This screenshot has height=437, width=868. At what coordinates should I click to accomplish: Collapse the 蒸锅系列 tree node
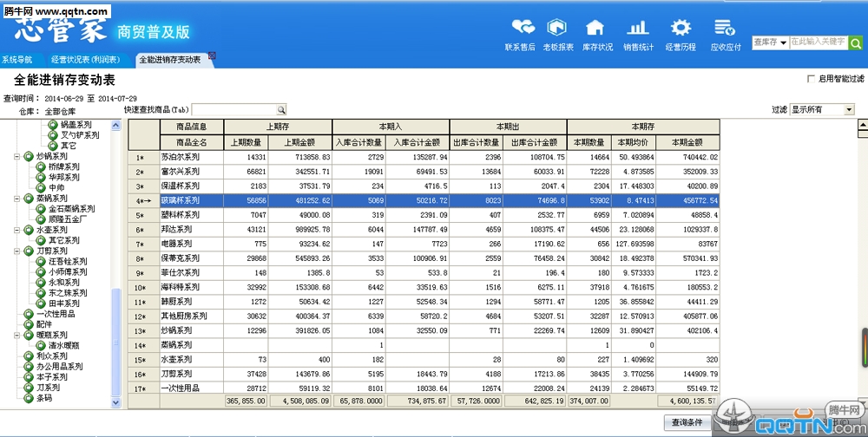pyautogui.click(x=16, y=198)
